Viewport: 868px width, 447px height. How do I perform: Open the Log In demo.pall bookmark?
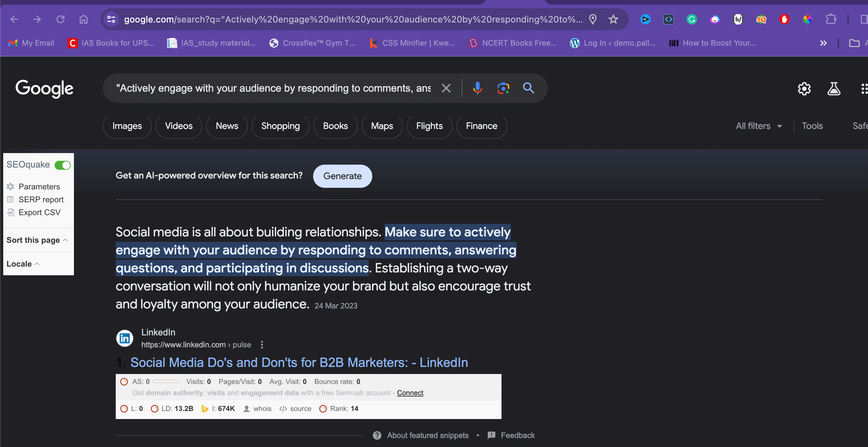(613, 43)
